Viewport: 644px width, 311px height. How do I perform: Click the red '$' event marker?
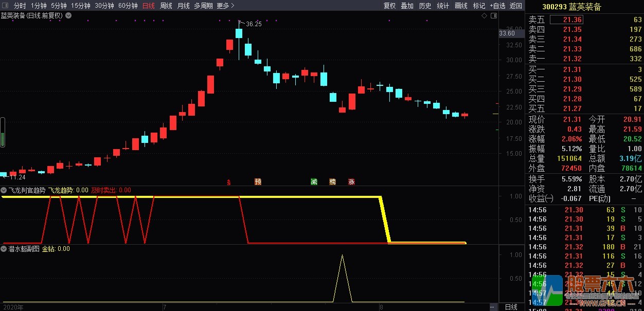pyautogui.click(x=228, y=181)
